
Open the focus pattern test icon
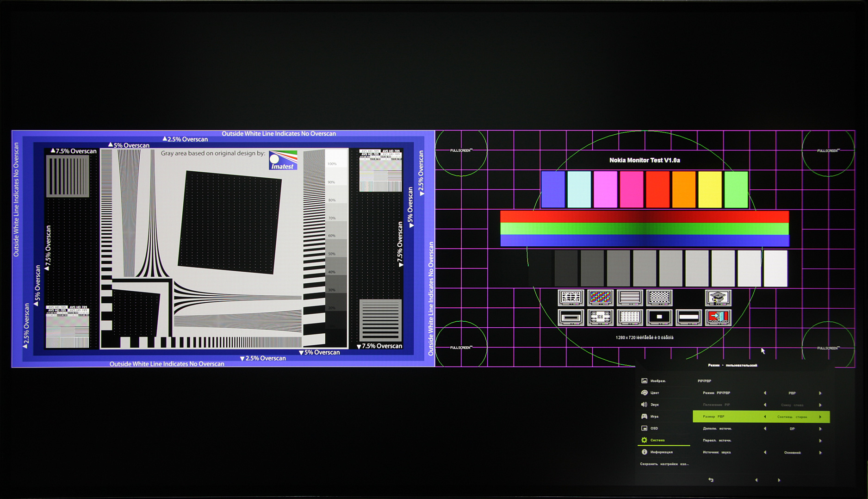(x=600, y=318)
